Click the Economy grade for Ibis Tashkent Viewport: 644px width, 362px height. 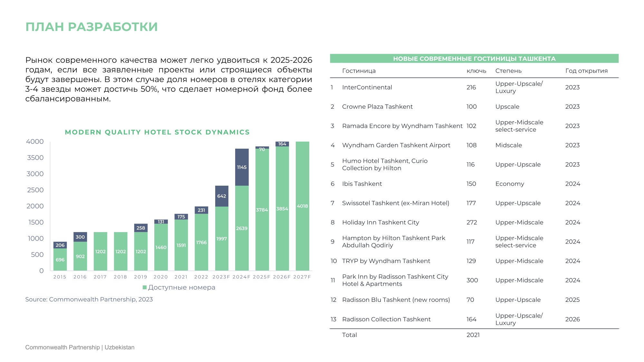point(510,184)
